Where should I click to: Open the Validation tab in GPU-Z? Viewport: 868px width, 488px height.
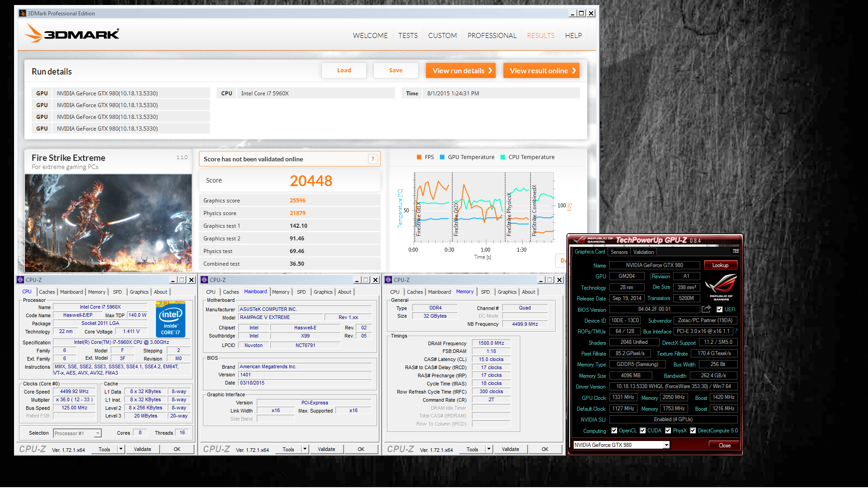(643, 252)
